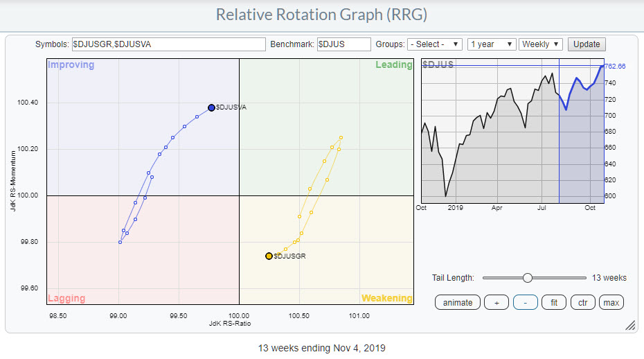Click the Symbols input field
This screenshot has height=359, width=644.
click(x=168, y=44)
